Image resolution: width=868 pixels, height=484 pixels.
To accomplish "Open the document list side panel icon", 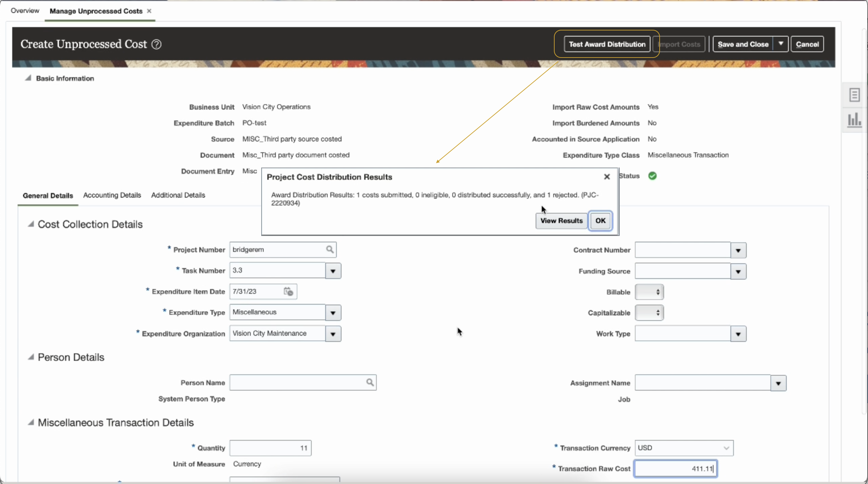I will 854,95.
